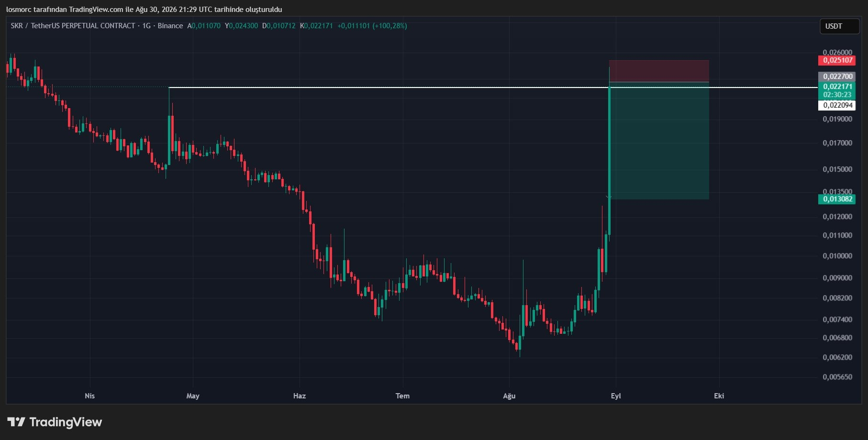Viewport: 868px width, 440px height.
Task: Click the 0,006800 price axis label
Action: point(837,338)
